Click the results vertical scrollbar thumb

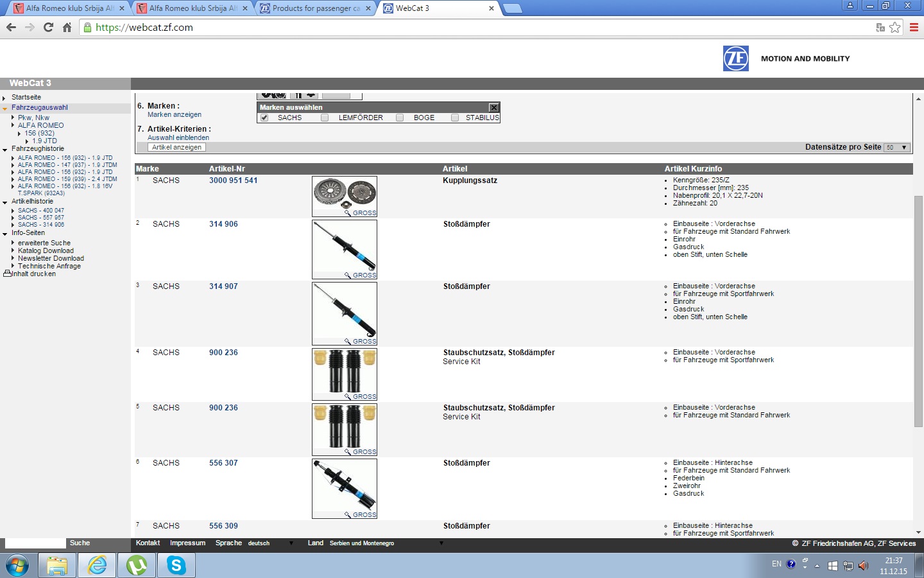point(918,311)
